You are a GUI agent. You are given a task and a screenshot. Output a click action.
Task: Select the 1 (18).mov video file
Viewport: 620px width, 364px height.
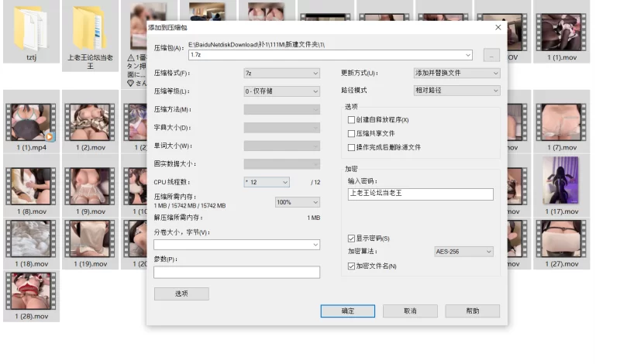[x=31, y=239]
